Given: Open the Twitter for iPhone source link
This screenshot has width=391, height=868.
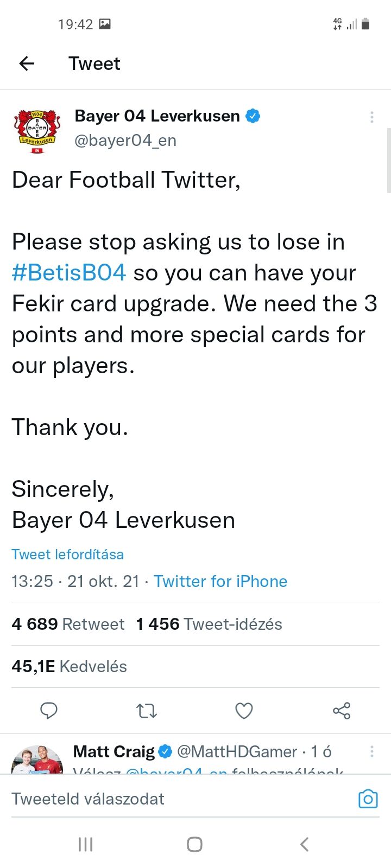Looking at the screenshot, I should tap(220, 582).
